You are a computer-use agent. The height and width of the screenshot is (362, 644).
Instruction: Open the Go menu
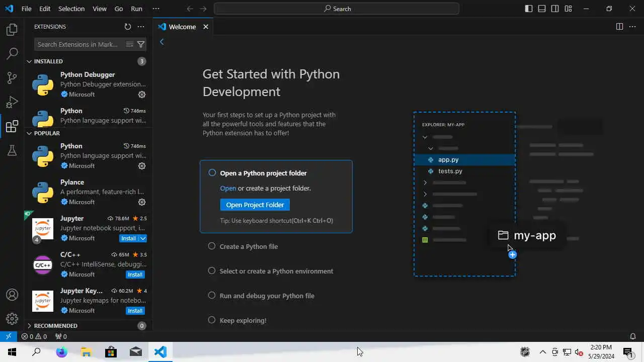click(x=119, y=9)
